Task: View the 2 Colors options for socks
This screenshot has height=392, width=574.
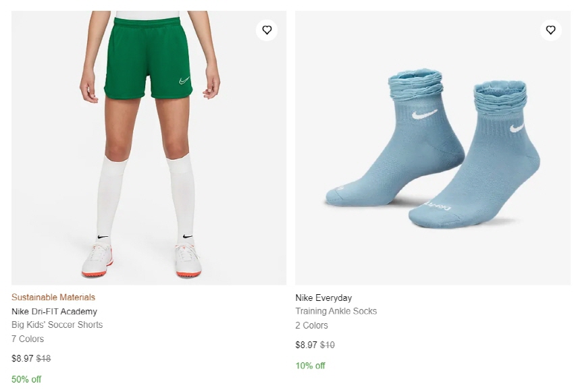Action: [x=311, y=325]
